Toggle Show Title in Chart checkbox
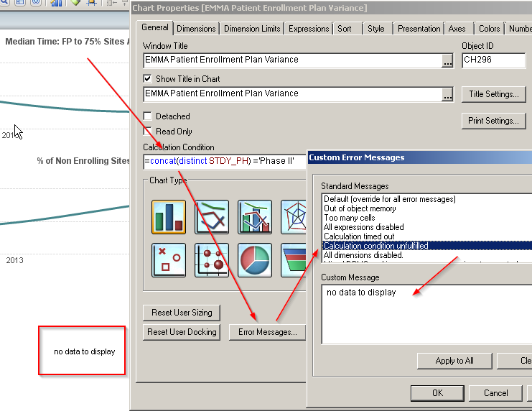The image size is (532, 419). 147,79
